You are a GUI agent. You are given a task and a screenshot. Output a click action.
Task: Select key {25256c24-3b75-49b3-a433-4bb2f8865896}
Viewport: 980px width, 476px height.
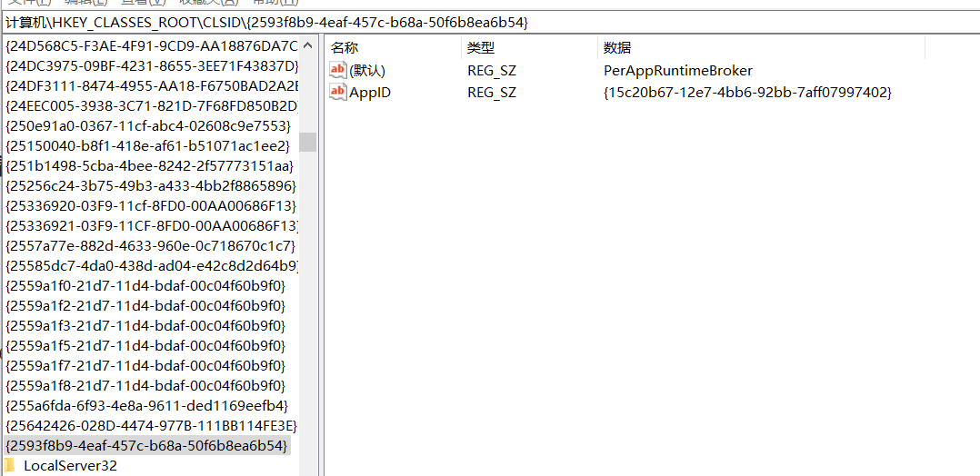[151, 185]
